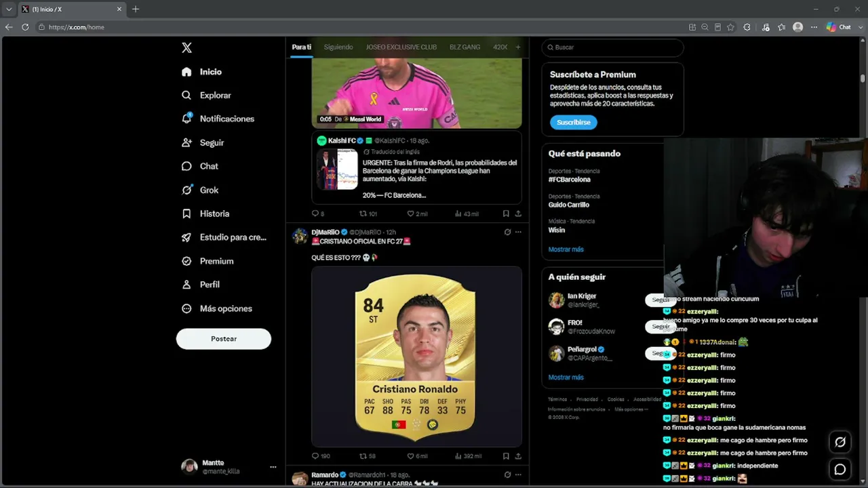
Task: Open a new browser tab
Action: [136, 9]
